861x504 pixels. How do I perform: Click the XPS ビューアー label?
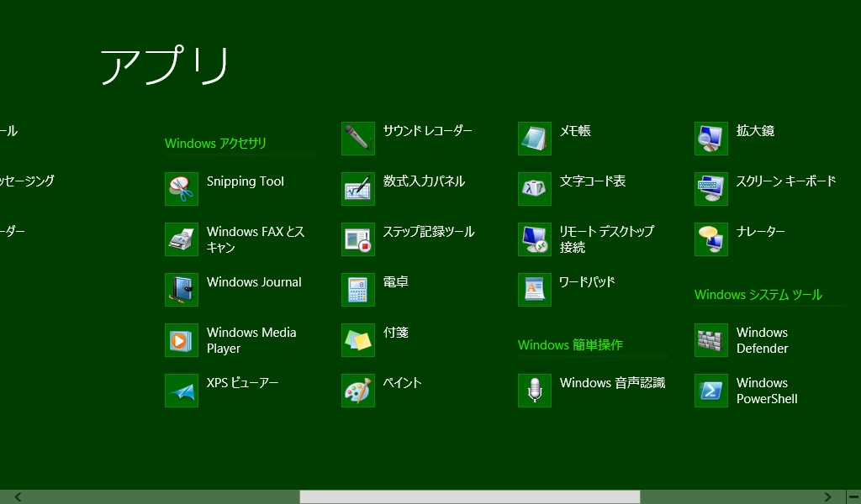coord(242,383)
